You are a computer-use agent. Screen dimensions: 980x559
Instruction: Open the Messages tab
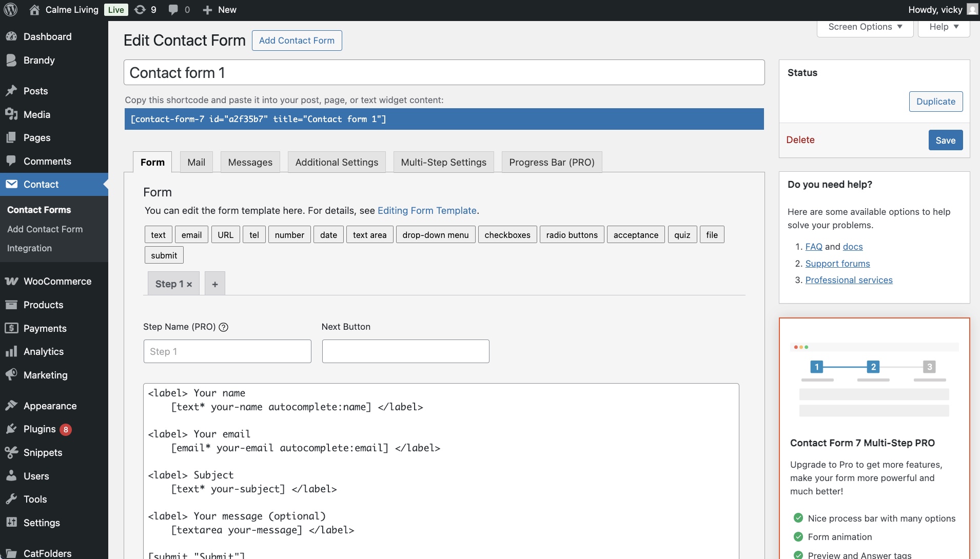tap(250, 162)
